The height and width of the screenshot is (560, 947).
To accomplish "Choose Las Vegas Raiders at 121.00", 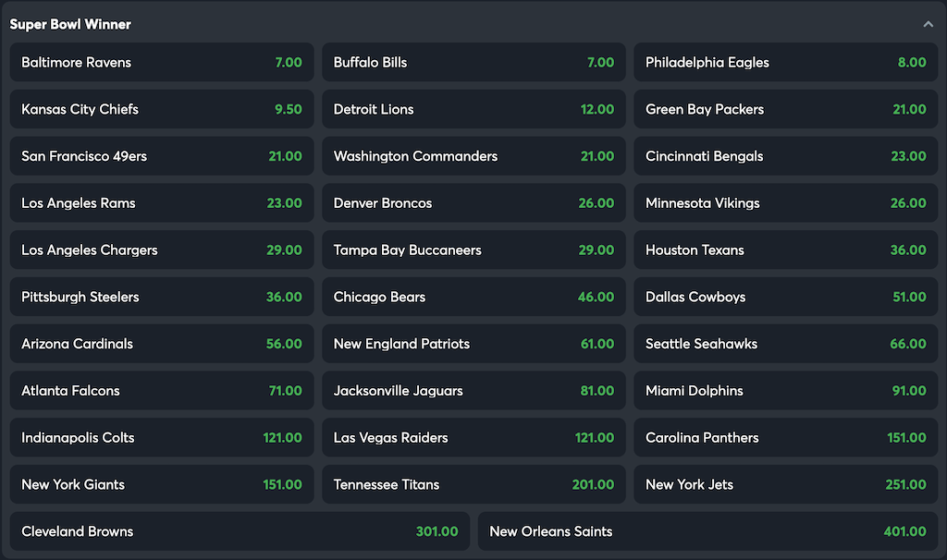I will coord(473,437).
